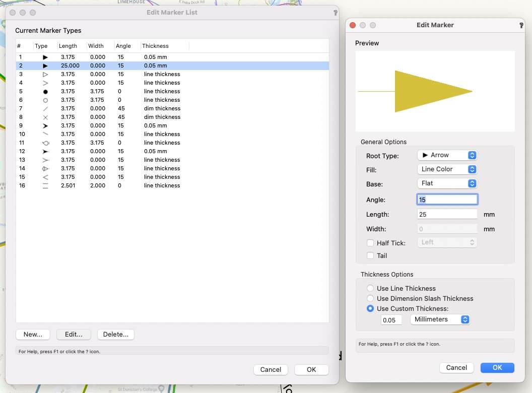This screenshot has width=532, height=393.
Task: Select the double-bar marker in row 16
Action: [x=45, y=185]
